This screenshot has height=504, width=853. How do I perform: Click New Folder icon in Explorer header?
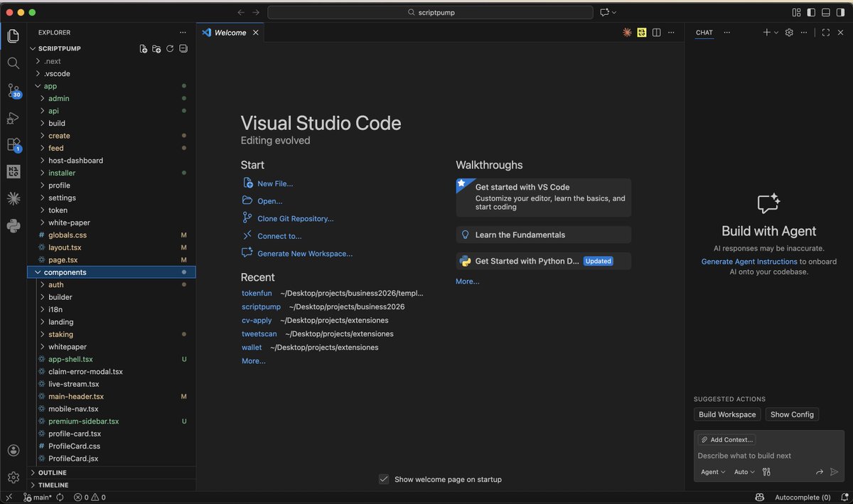click(156, 48)
